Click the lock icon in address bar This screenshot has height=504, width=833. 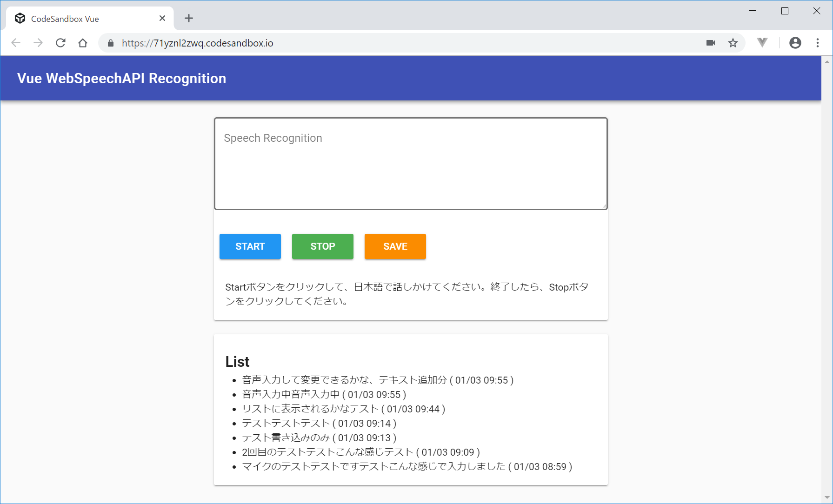(111, 43)
